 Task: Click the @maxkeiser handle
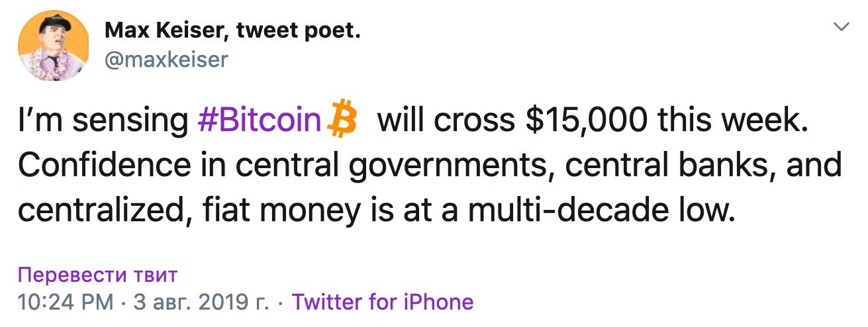pos(166,60)
